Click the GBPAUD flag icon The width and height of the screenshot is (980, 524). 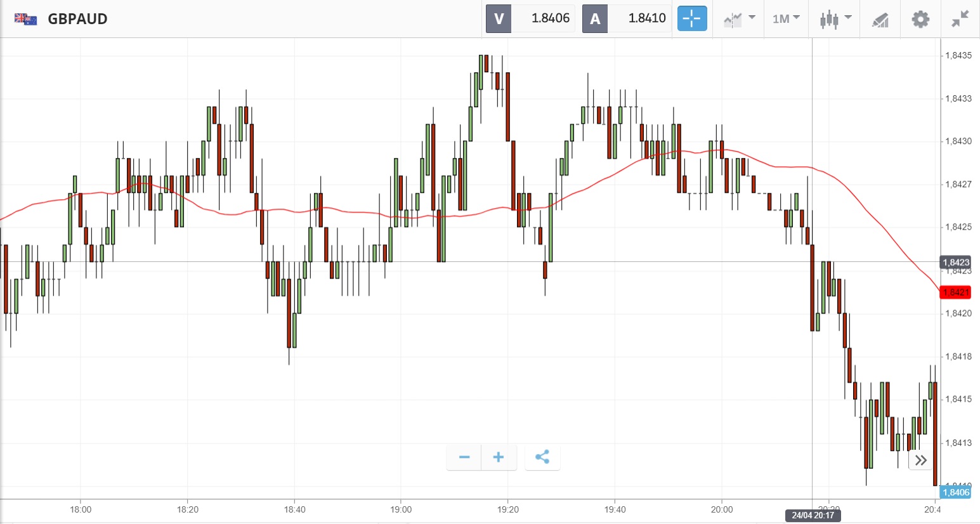26,19
